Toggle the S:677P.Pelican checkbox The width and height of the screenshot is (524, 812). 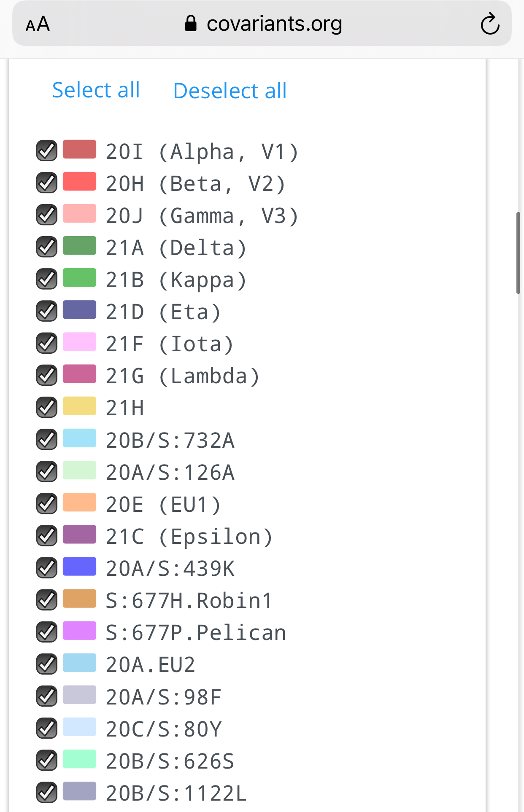point(47,632)
